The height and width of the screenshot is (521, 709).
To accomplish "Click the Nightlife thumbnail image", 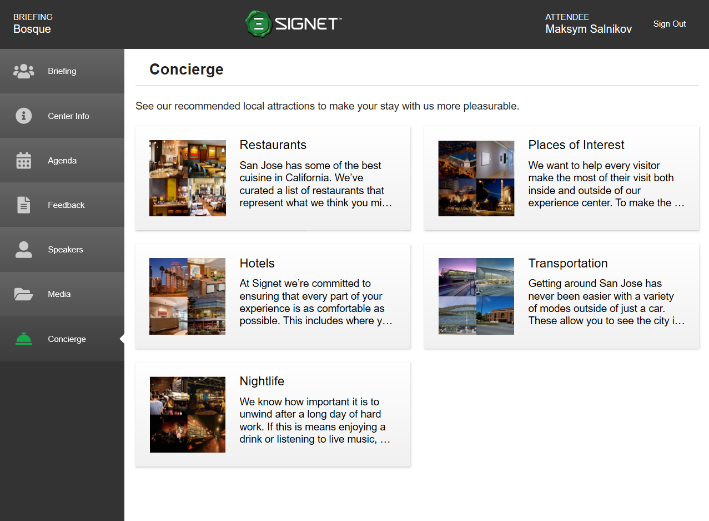I will coord(187,415).
